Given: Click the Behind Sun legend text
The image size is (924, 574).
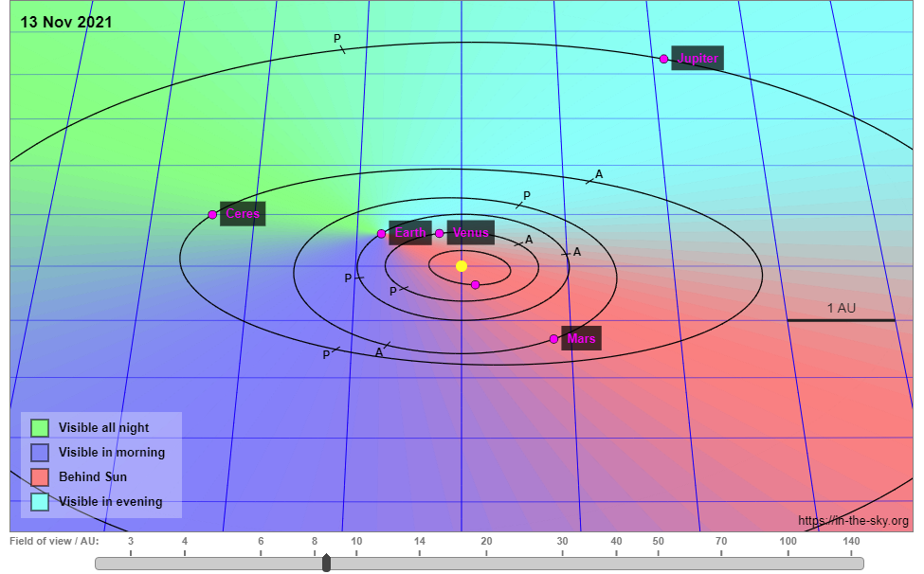Looking at the screenshot, I should point(93,477).
